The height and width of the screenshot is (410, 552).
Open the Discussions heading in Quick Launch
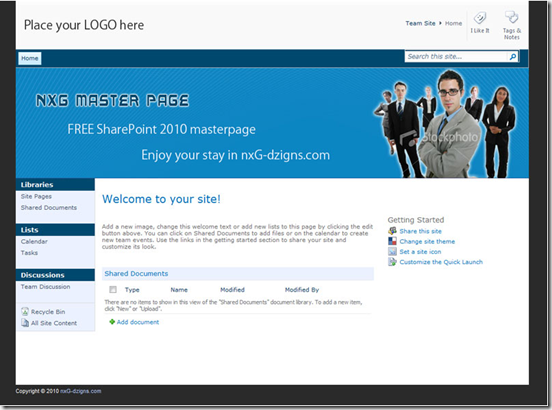pyautogui.click(x=43, y=275)
